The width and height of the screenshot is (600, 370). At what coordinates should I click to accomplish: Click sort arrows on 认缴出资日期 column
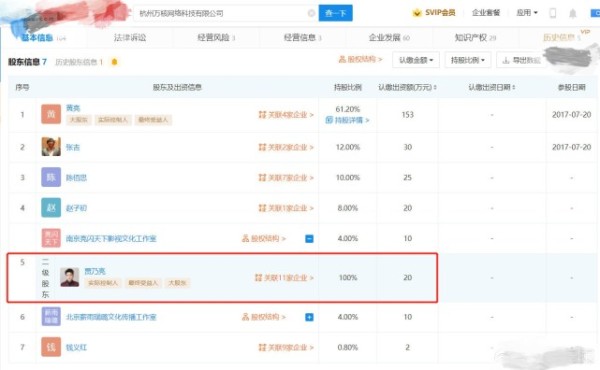(514, 88)
